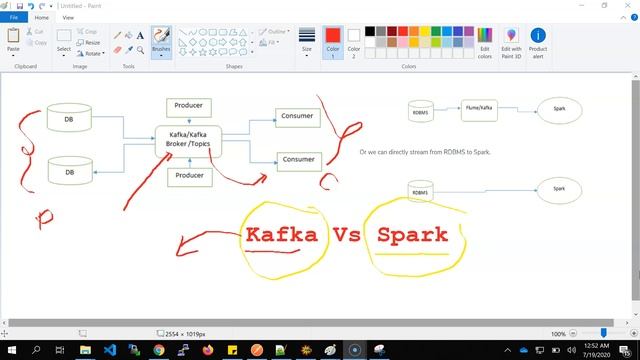Click the Redo arrow in title bar

(42, 6)
